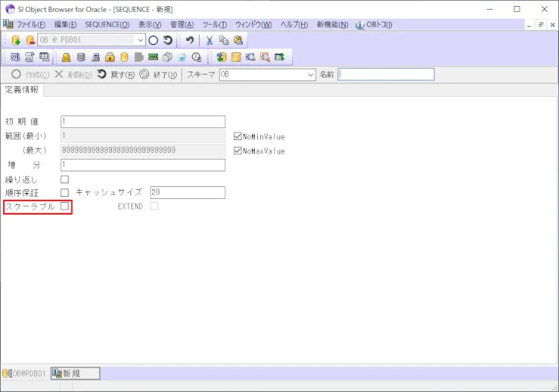Screen dimensions: 559x392
Task: Click the 終了(X) exit button
Action: (x=158, y=75)
